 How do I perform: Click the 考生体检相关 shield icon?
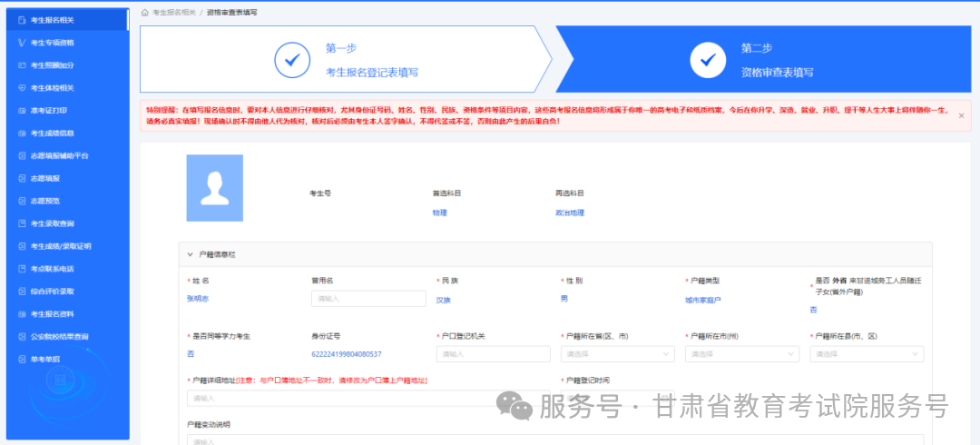pos(22,87)
